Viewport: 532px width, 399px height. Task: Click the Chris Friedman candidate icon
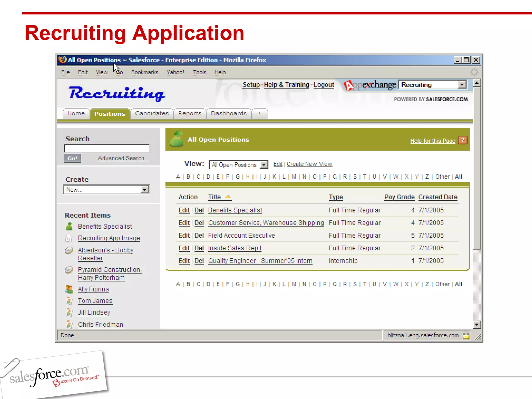tap(69, 324)
